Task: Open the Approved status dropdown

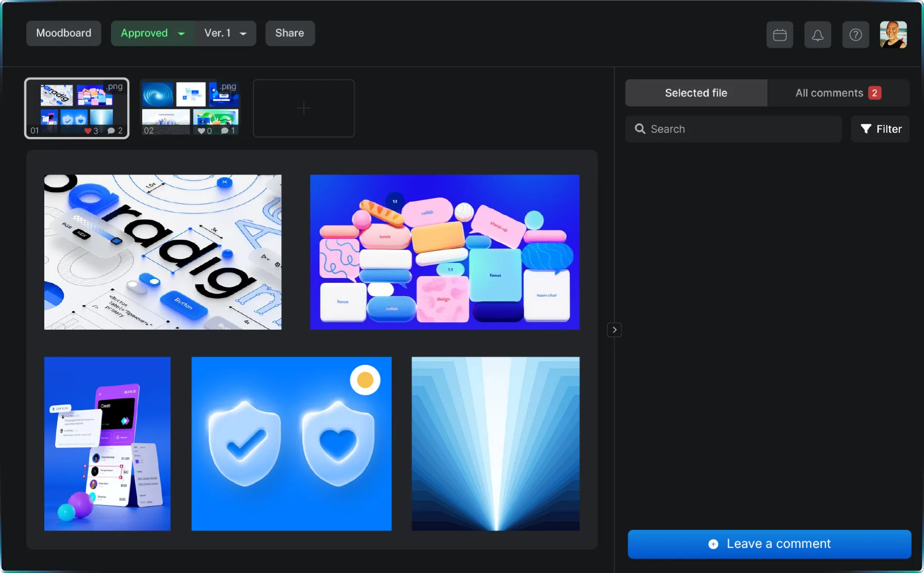Action: tap(152, 33)
